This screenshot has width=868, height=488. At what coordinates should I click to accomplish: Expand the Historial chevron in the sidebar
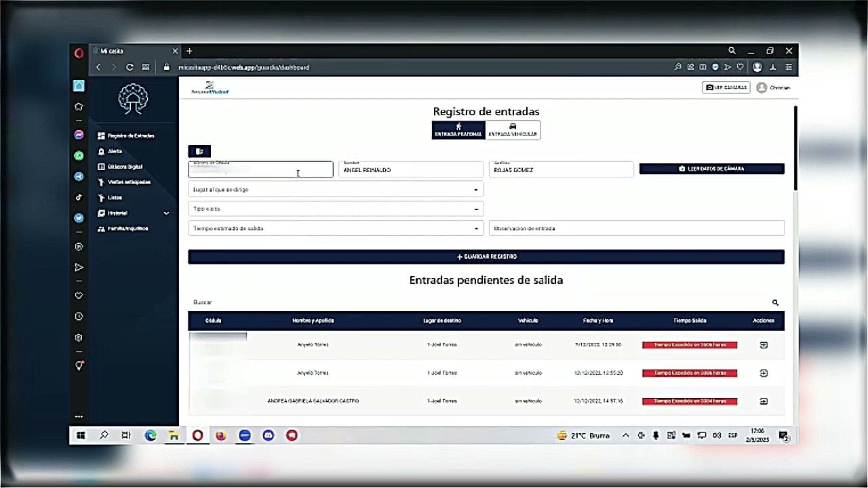(x=166, y=213)
